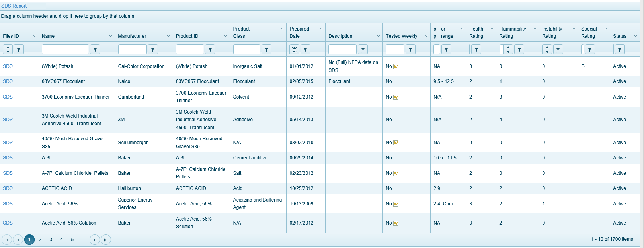Click the Description column filter icon
Viewport: 644px width, 248px height.
pyautogui.click(x=363, y=49)
